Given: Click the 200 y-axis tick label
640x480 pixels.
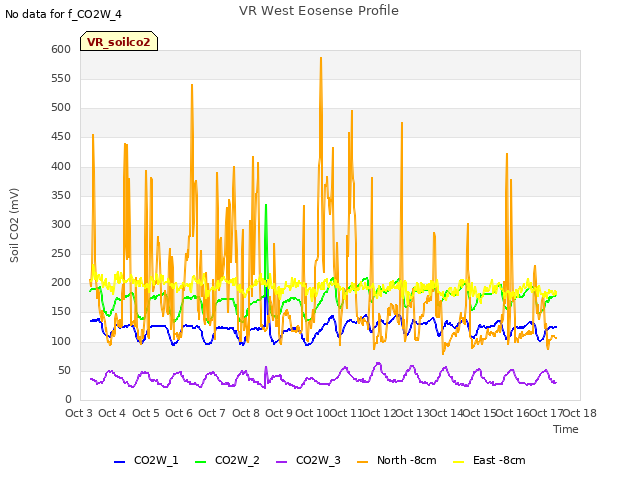Looking at the screenshot, I should [61, 283].
